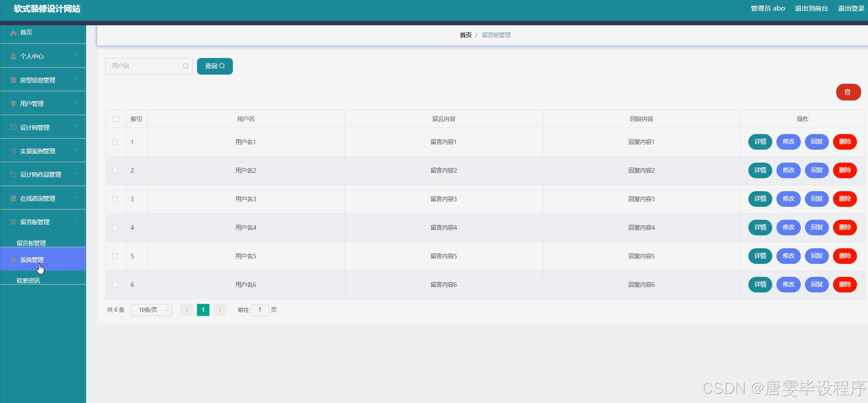Click the 回复内容 column header

(642, 119)
